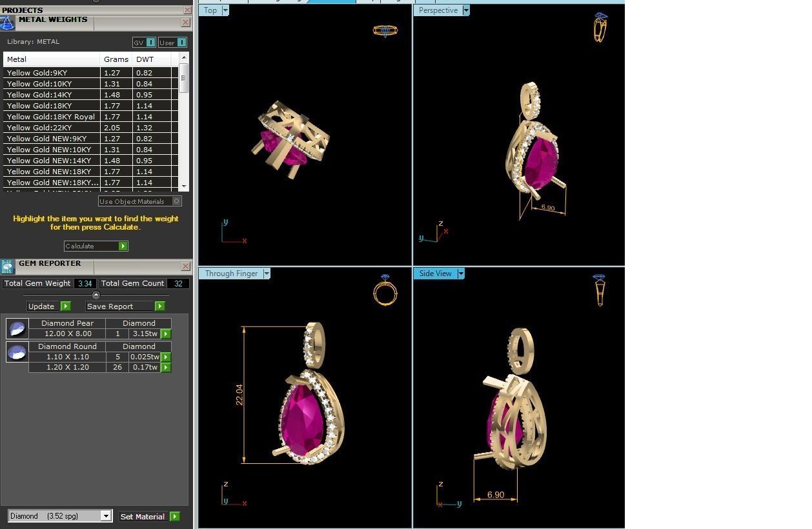The image size is (812, 529).
Task: Collapse the Gem Reporter totals arrow
Action: pos(96,295)
